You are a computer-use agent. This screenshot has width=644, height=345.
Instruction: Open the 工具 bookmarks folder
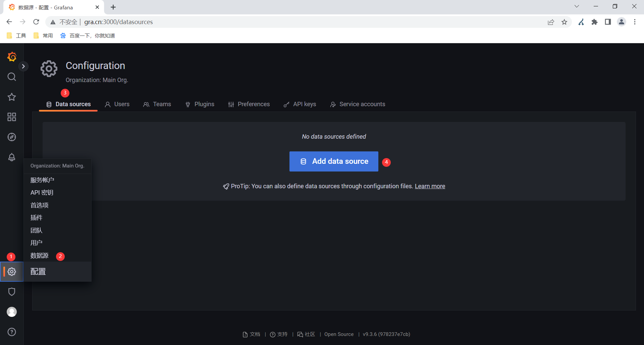16,36
